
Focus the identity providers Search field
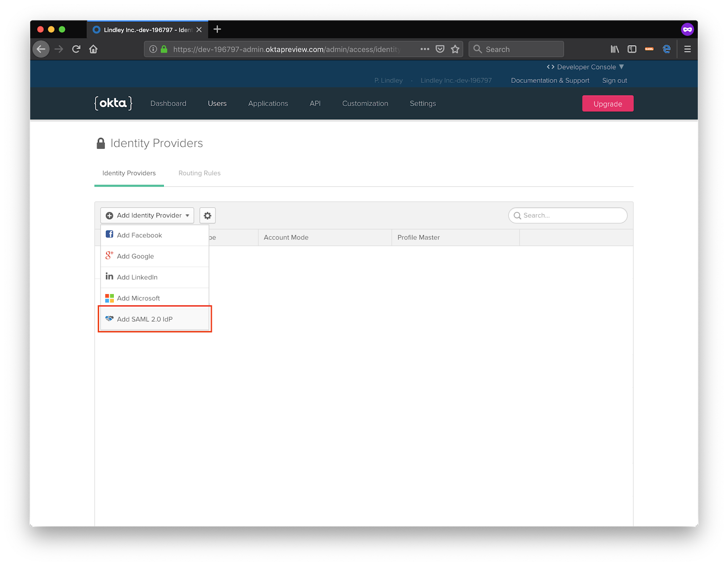[x=568, y=215]
